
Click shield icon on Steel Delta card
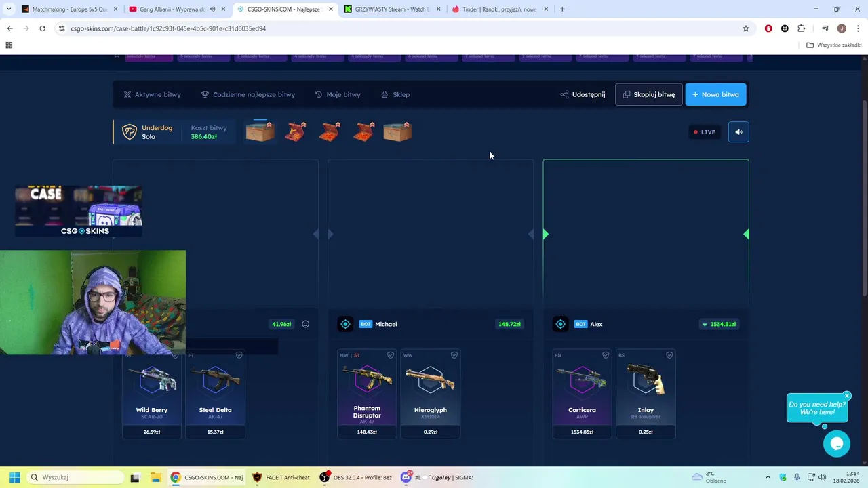(239, 355)
